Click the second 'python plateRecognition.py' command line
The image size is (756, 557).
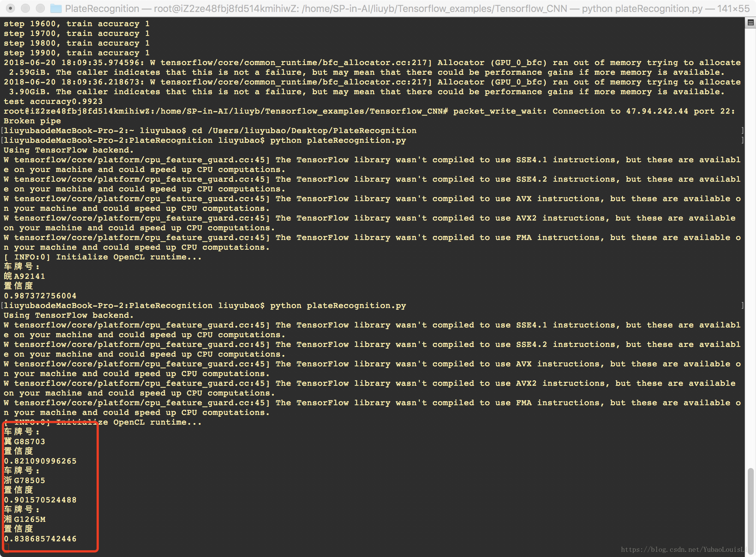(338, 305)
